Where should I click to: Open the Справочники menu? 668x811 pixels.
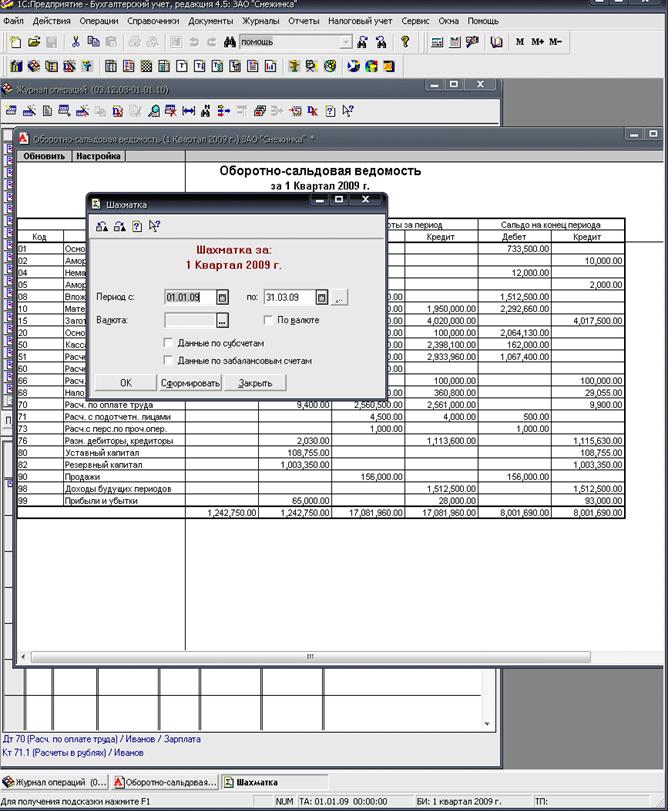[x=153, y=21]
